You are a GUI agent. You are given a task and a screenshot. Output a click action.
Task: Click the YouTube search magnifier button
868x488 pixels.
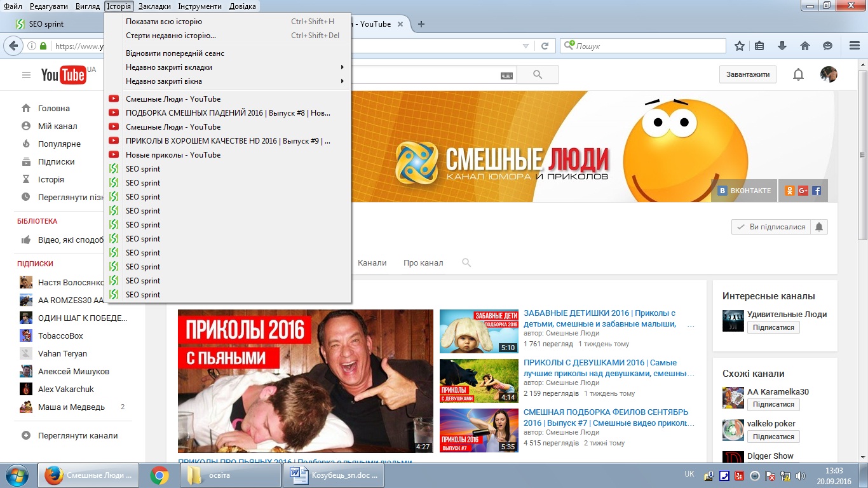[x=538, y=75]
